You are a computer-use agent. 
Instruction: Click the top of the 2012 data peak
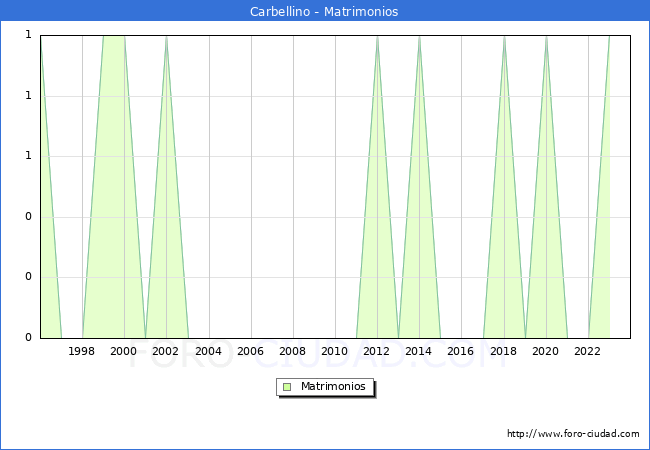point(377,37)
